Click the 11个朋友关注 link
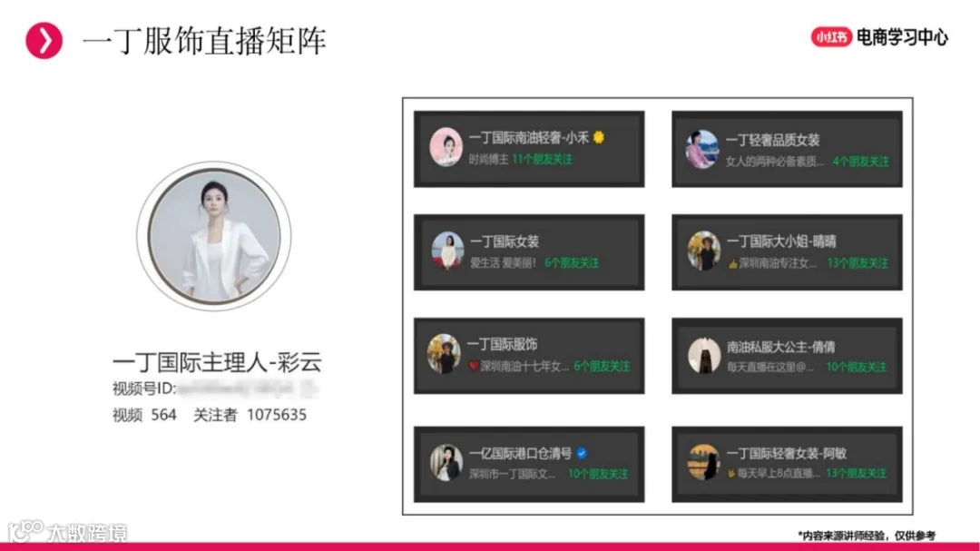Screen dimensions: 980x551 pos(542,160)
